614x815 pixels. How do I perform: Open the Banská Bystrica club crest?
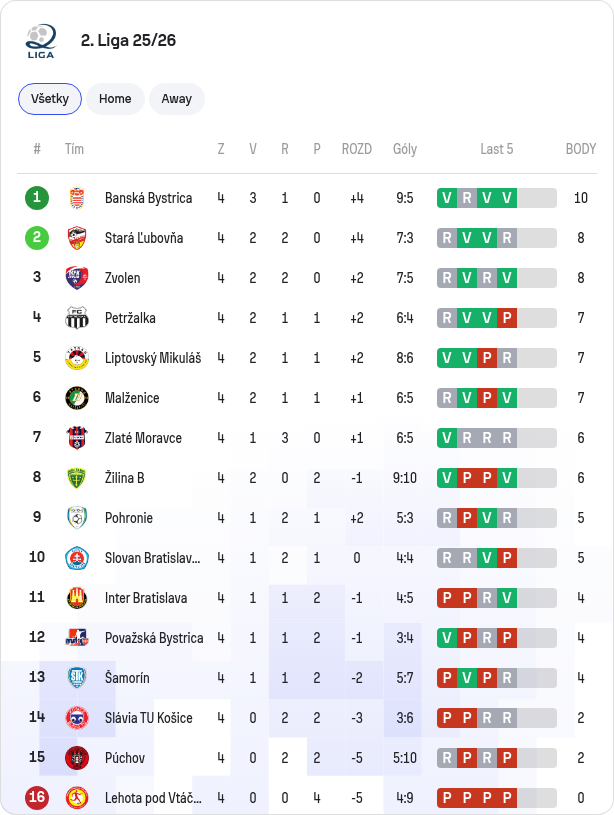pyautogui.click(x=77, y=198)
